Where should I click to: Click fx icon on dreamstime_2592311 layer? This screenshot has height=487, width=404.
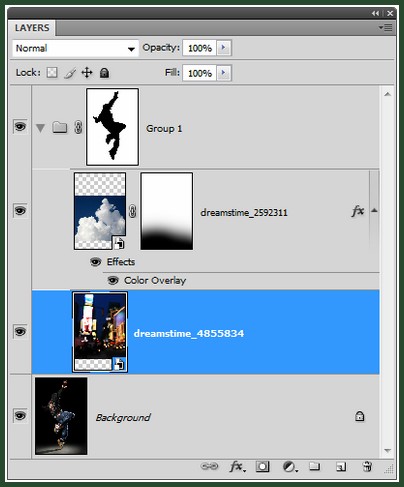pos(358,211)
